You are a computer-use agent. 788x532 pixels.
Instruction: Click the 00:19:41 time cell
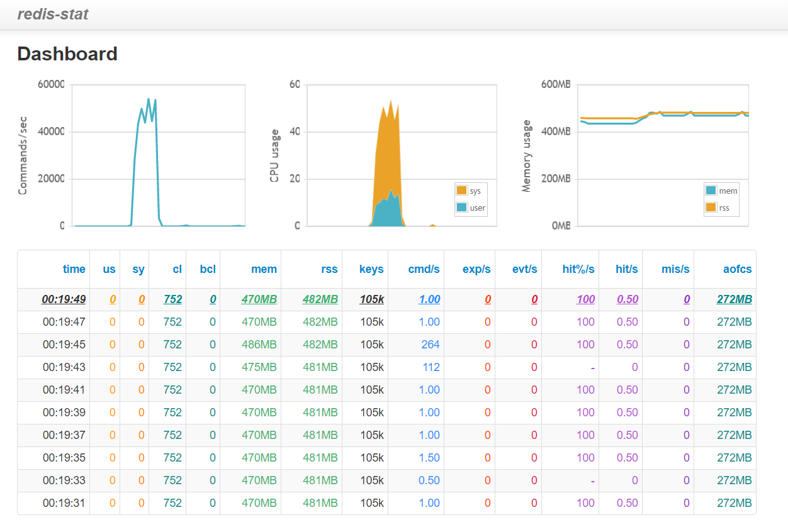pos(64,390)
